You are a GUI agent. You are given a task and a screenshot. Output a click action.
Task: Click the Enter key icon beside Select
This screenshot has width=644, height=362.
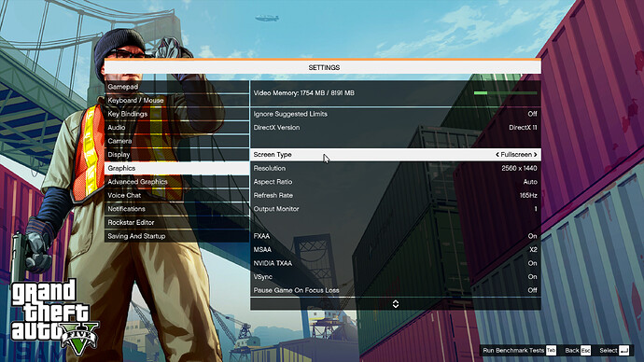[623, 350]
